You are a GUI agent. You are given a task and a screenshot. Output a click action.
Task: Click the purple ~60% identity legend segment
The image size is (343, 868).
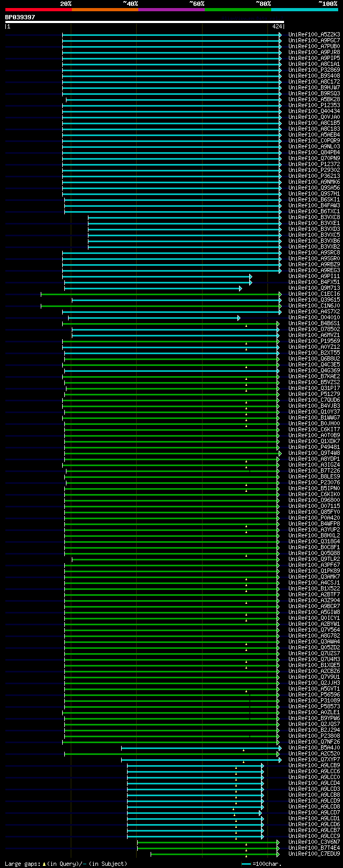[171, 10]
